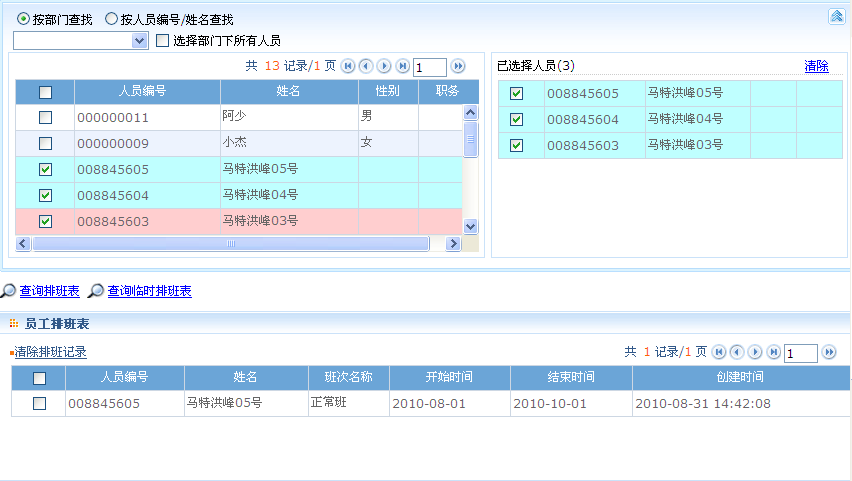This screenshot has height=481, width=852.
Task: Click 清除 link to clear selected personnel
Action: click(816, 66)
